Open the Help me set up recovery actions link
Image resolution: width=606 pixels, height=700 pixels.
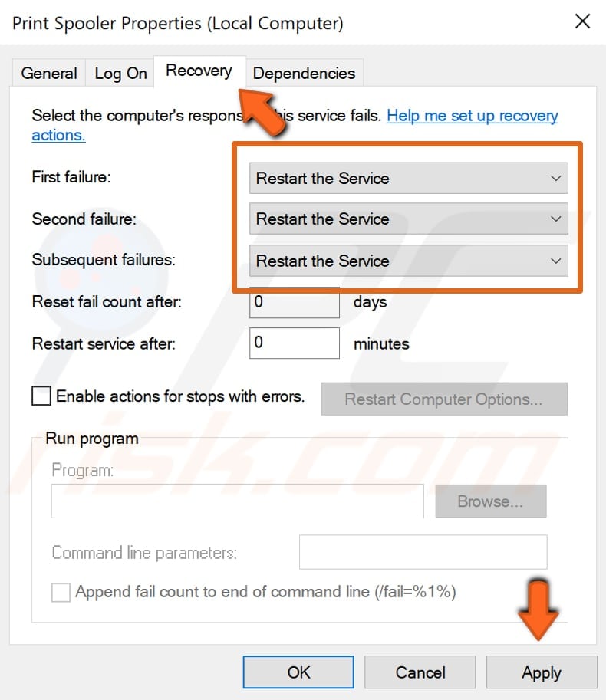[x=472, y=116]
